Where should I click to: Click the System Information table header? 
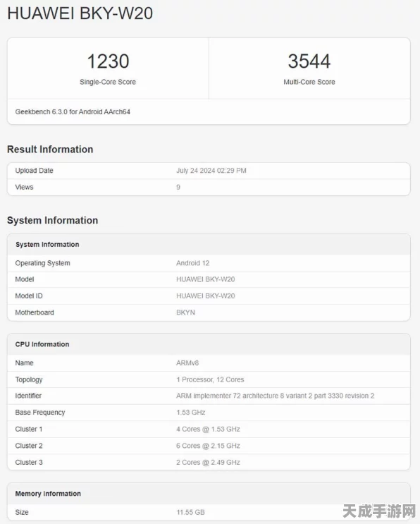point(209,244)
